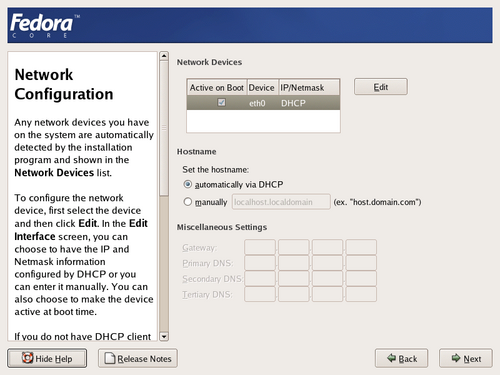
Task: Toggle eth0 Active on Boot checkbox
Action: coord(221,102)
